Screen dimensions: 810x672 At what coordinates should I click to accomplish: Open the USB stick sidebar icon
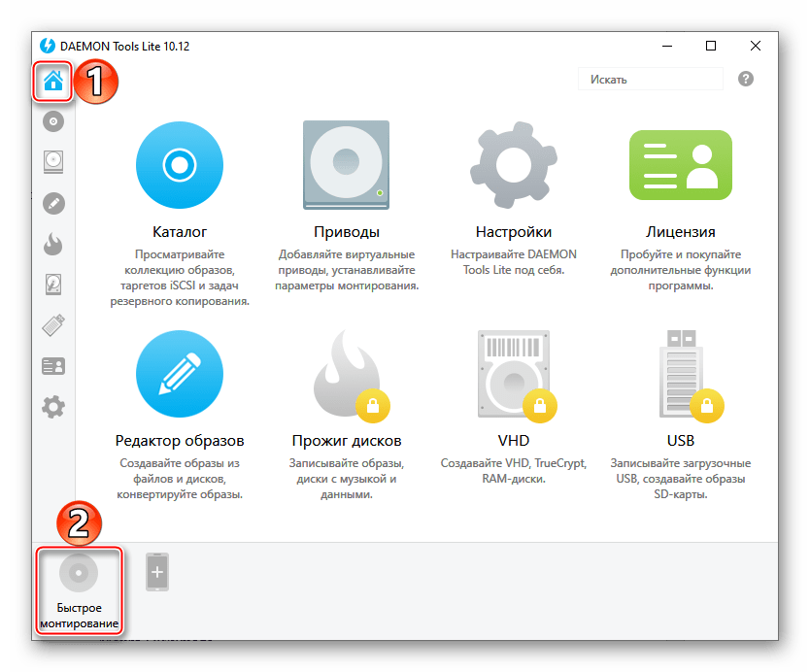pyautogui.click(x=53, y=325)
